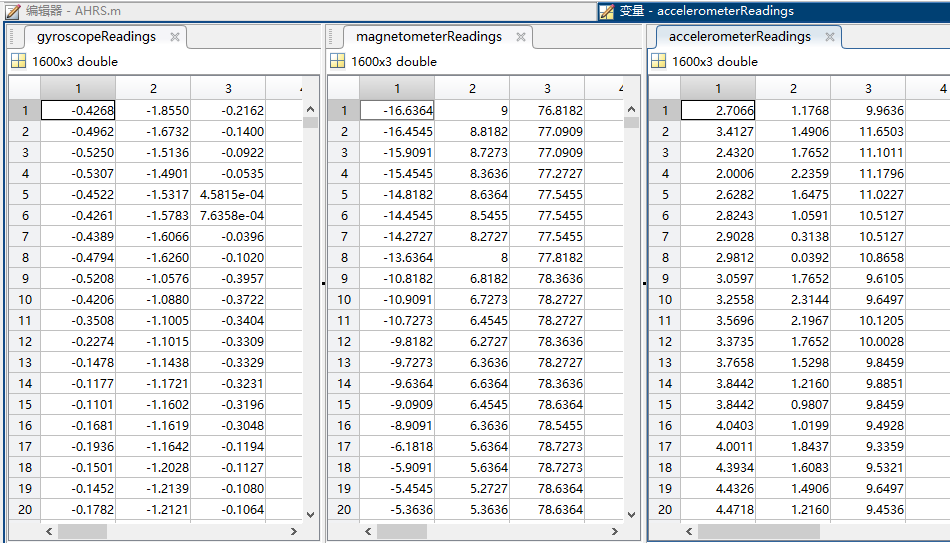Click magnetometerReadings horizontal scrollbar thumb
950x543 pixels.
point(402,531)
